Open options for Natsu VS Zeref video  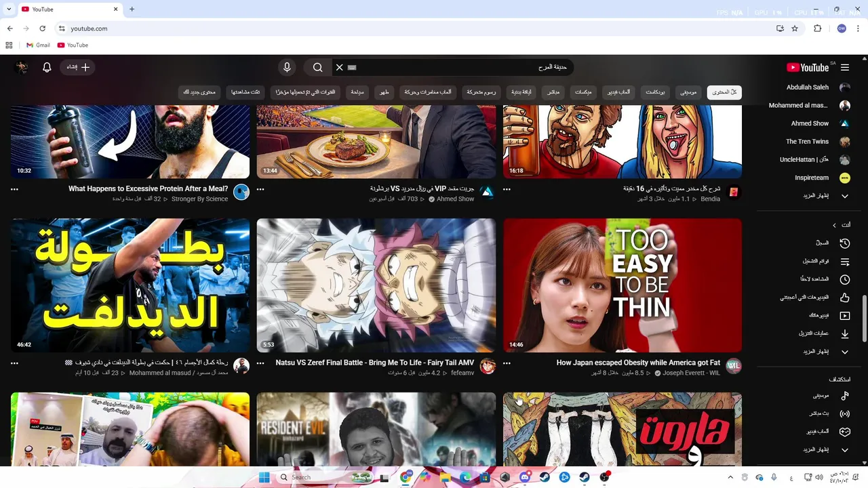point(260,363)
